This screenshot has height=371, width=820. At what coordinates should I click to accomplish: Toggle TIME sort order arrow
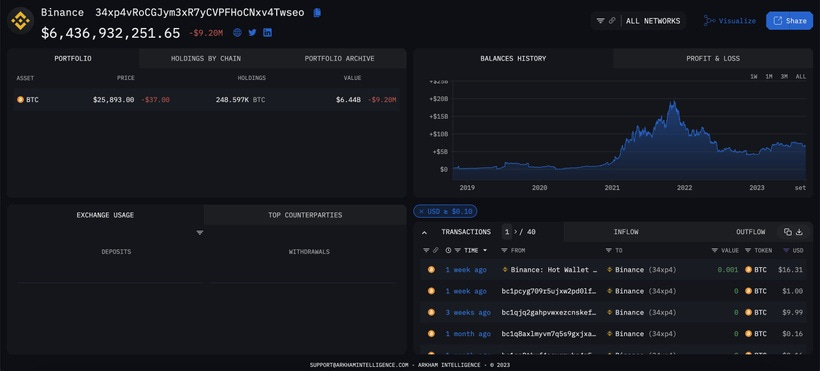(x=485, y=251)
